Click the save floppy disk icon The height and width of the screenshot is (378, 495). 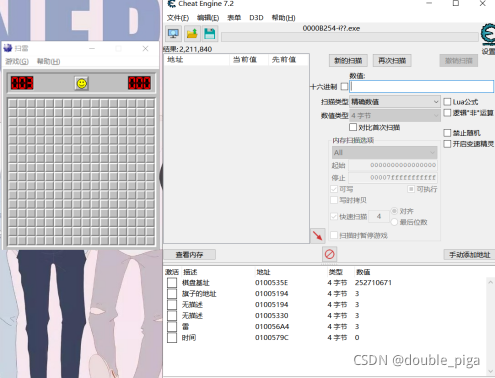(x=210, y=34)
